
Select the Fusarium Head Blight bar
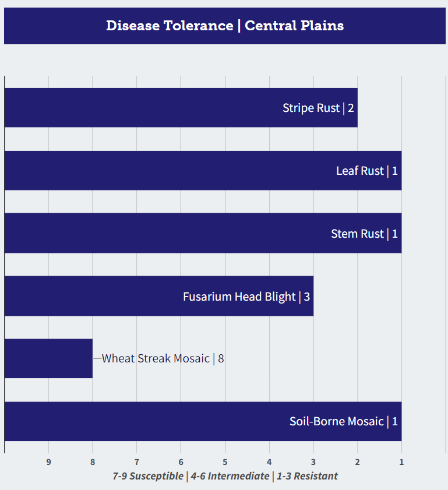158,296
